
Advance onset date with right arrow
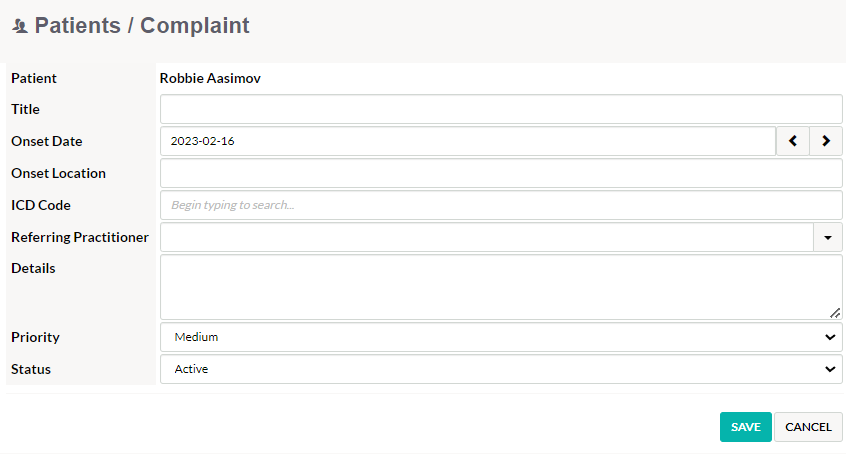point(825,141)
